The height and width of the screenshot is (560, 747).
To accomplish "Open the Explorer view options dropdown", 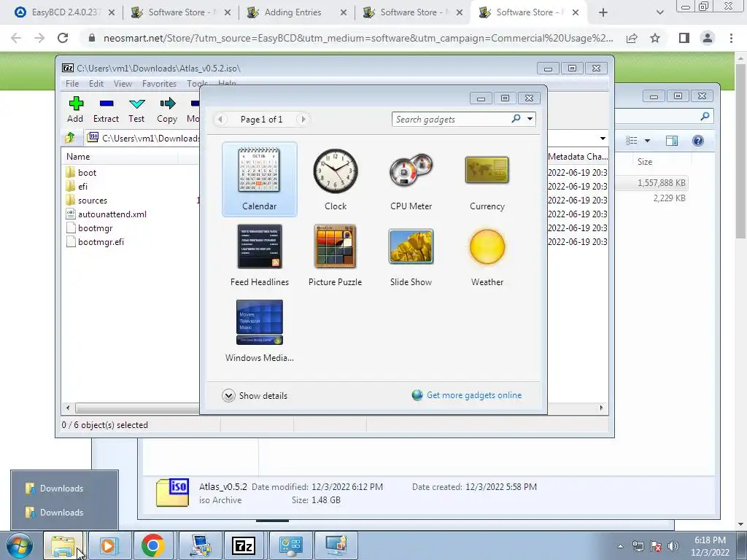I will [648, 141].
